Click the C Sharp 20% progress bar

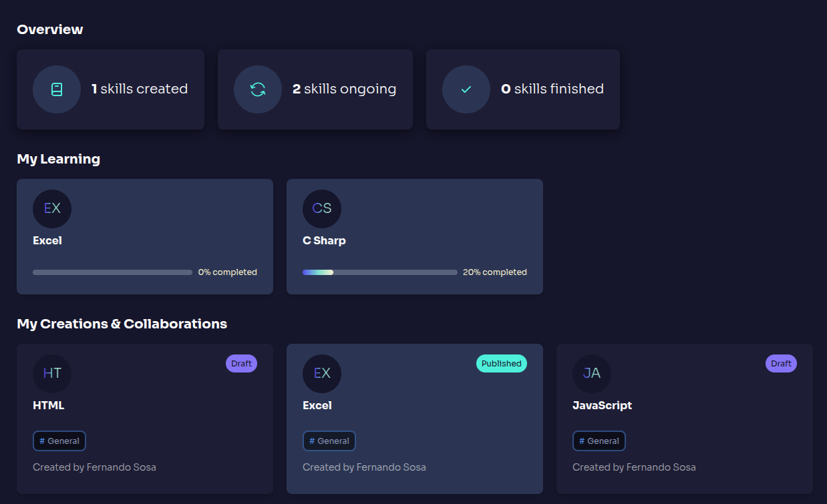tap(379, 272)
